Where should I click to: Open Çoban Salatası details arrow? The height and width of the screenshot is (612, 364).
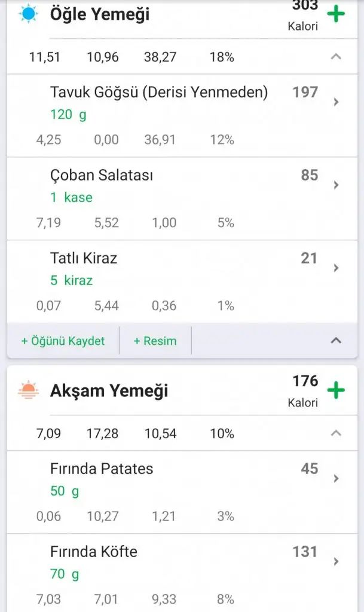(336, 185)
